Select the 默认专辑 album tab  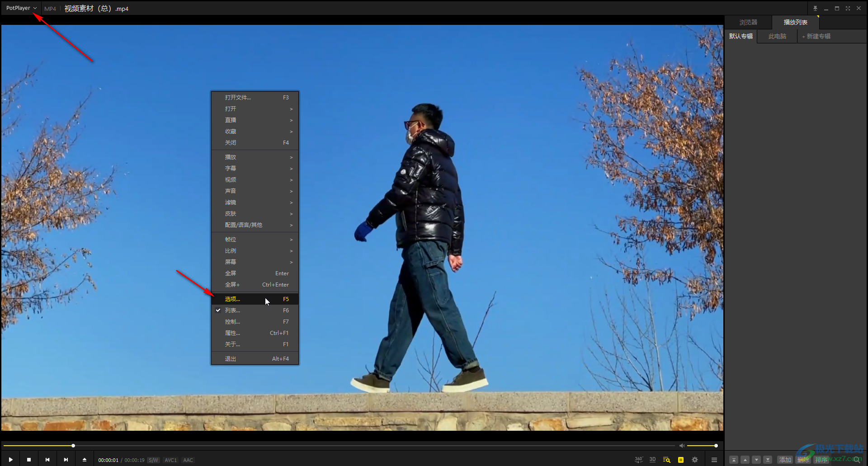click(741, 36)
